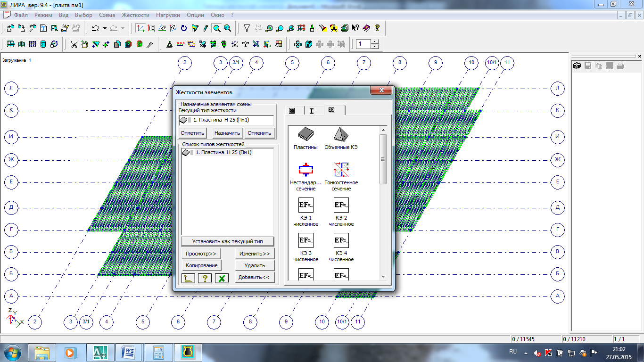Expand the Изменить>> options
Screen dimensions: 644x362
tap(255, 254)
